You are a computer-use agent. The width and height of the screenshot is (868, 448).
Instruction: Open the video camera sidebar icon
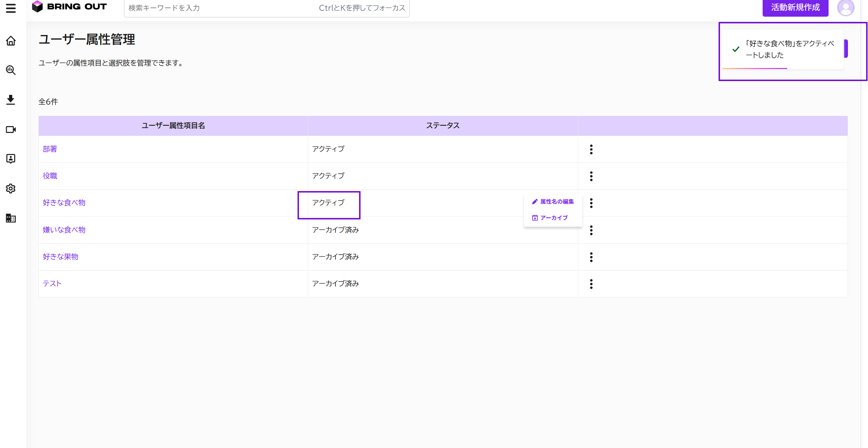click(x=11, y=130)
